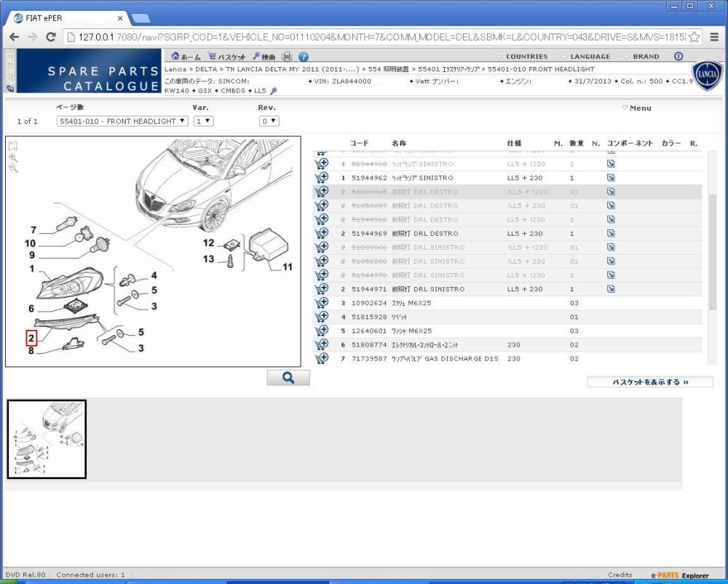Open a new browser tab
This screenshot has width=728, height=584.
(x=141, y=19)
